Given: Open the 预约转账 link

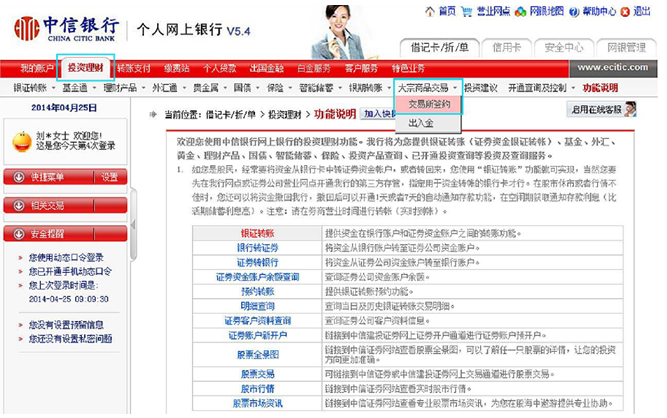Looking at the screenshot, I should click(x=257, y=292).
